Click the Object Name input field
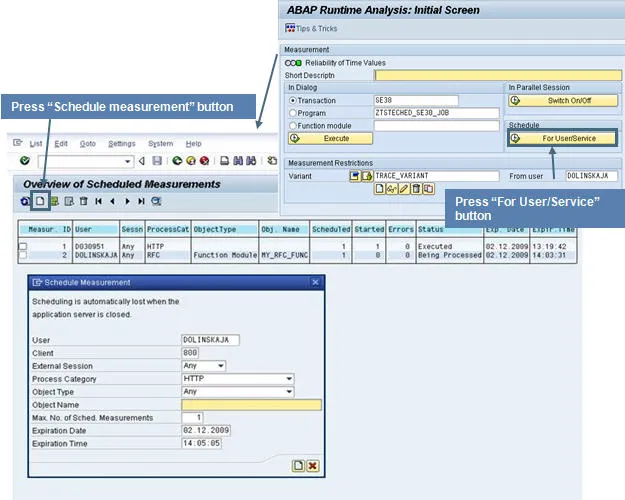This screenshot has height=500, width=625. pos(252,404)
